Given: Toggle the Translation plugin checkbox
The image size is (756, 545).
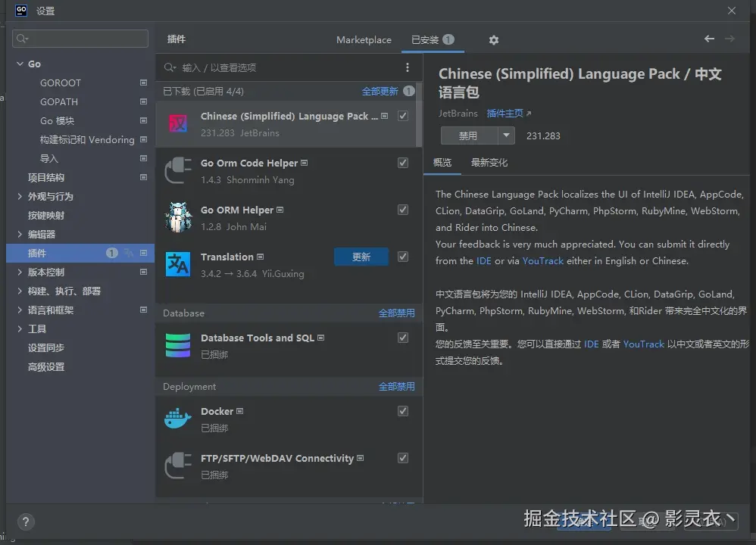Looking at the screenshot, I should click(403, 257).
